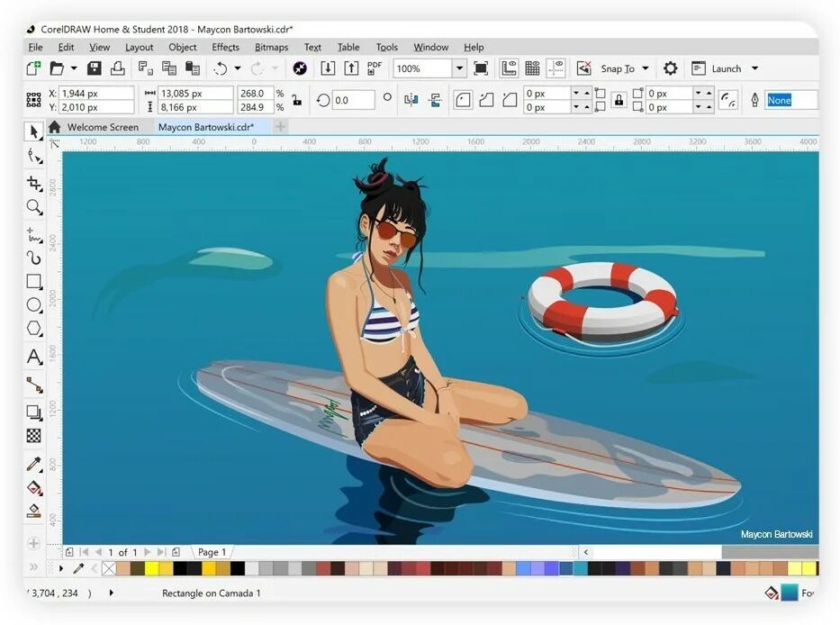Click the Save floppy disk icon
840x625 pixels.
(95, 68)
